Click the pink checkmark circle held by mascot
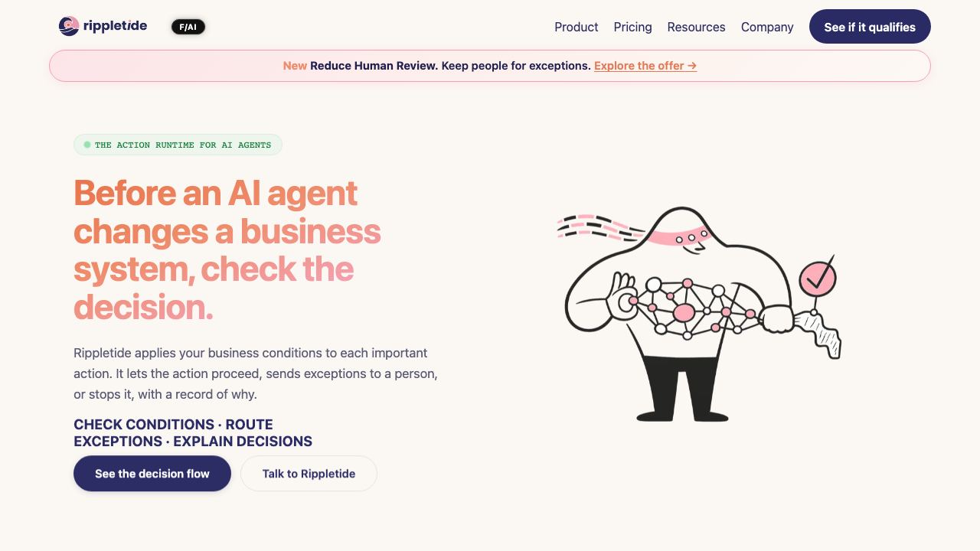 pos(817,279)
